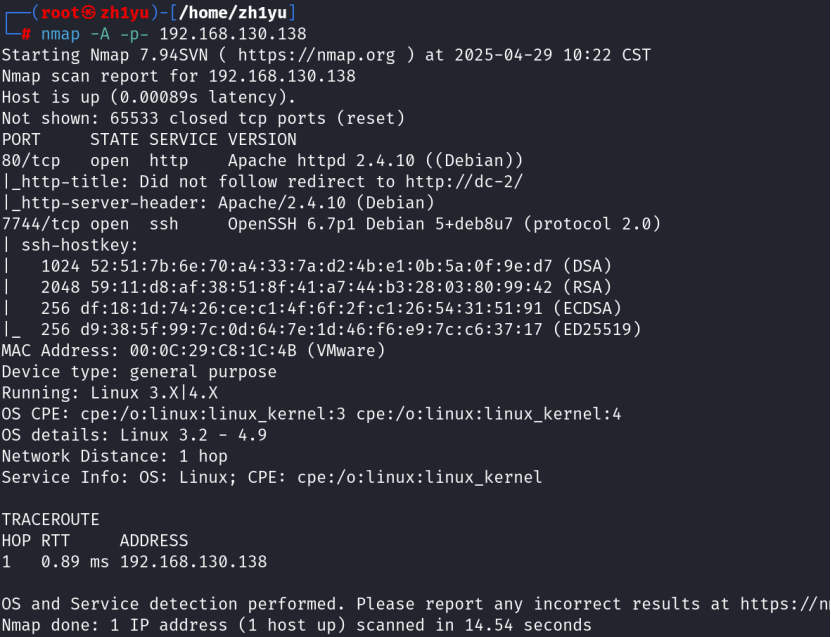The image size is (831, 637).
Task: Click the nmap command word
Action: coord(61,33)
